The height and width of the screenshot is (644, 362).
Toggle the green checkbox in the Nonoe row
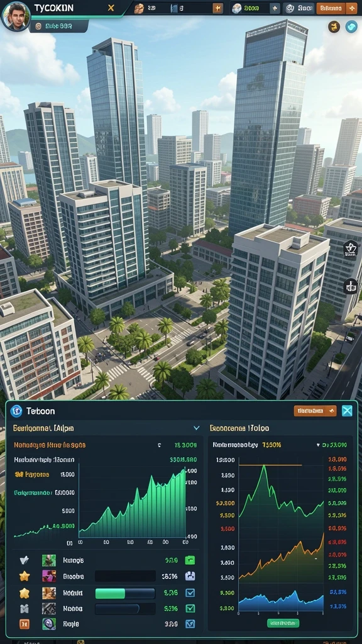[190, 608]
